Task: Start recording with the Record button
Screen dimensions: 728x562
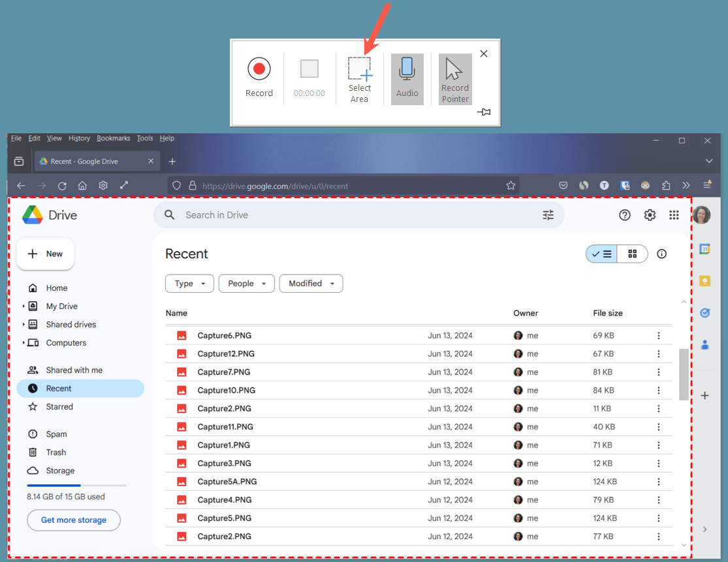Action: click(x=259, y=78)
